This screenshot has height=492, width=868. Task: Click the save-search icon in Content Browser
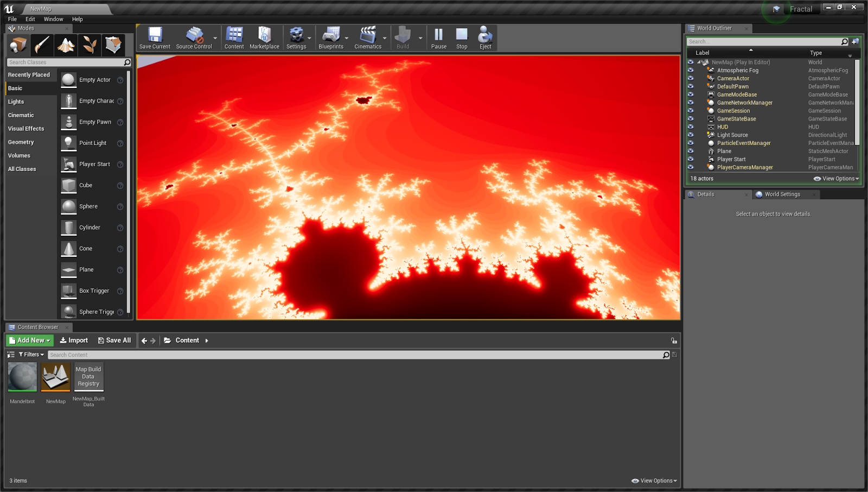tap(674, 355)
